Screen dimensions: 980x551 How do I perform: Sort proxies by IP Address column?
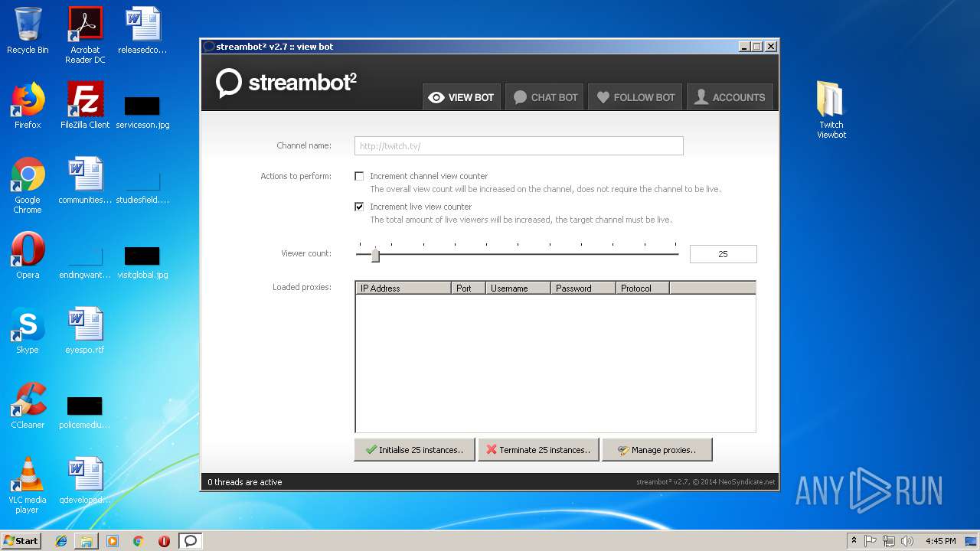point(403,289)
